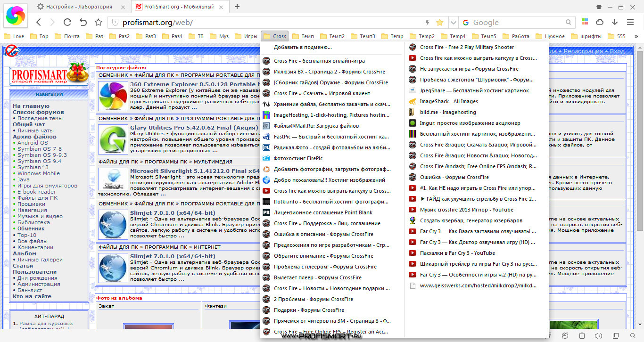Follow the Список форумов link
Image resolution: width=644 pixels, height=342 pixels.
(38, 112)
